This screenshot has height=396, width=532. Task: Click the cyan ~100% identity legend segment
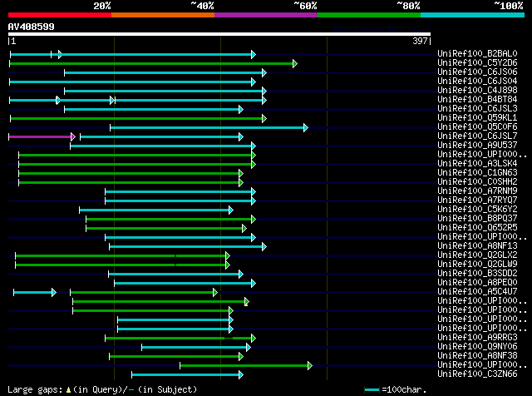click(x=473, y=15)
